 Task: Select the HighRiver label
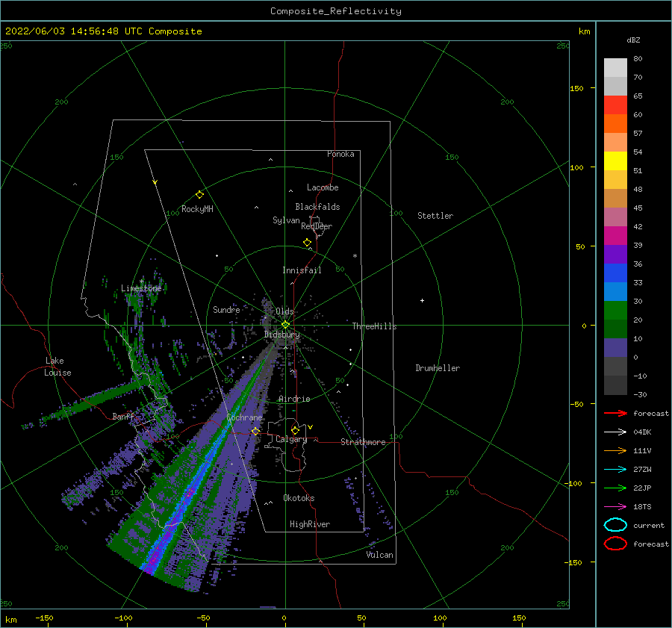pos(310,524)
